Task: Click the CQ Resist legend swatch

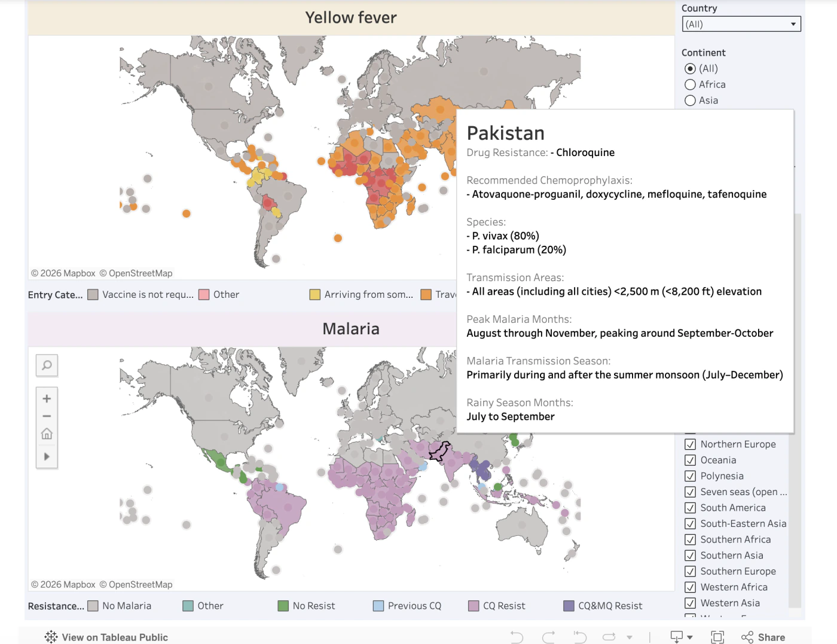Action: [x=474, y=606]
